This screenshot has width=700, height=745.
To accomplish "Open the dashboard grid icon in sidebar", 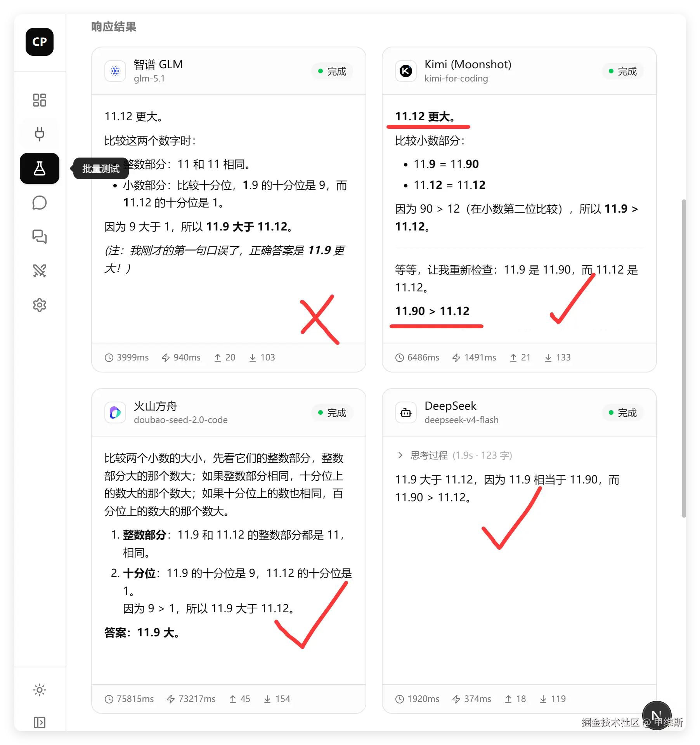I will 40,100.
